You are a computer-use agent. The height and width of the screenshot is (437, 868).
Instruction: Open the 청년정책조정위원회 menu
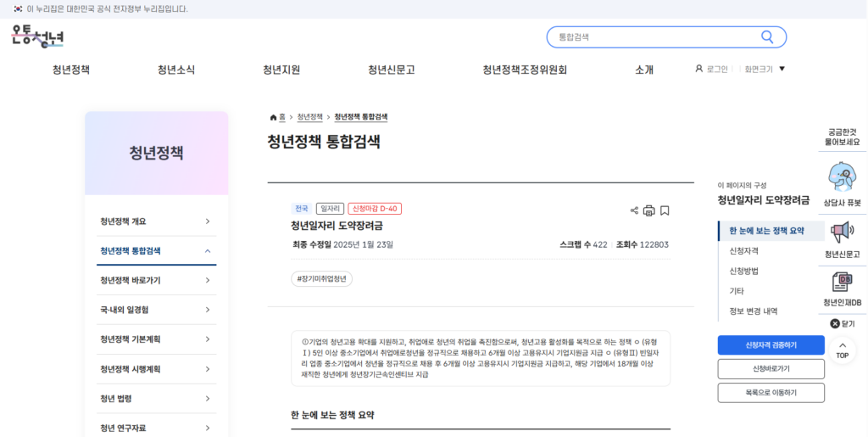(x=524, y=70)
